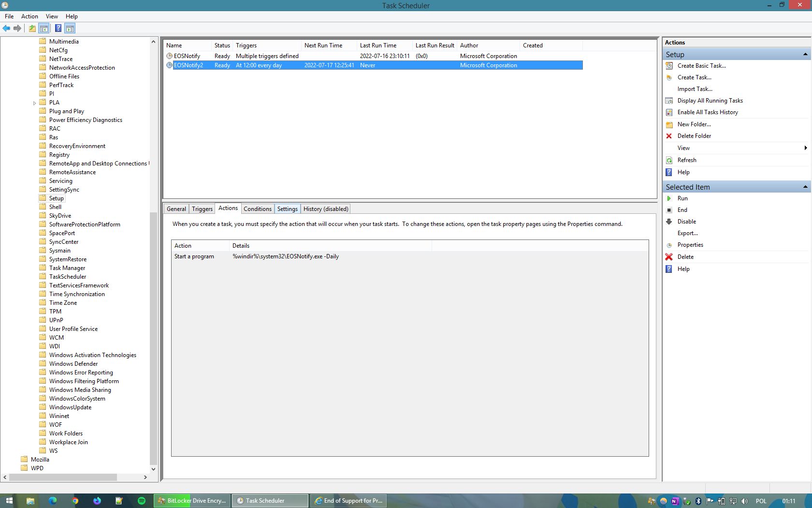Click the Bluetooth system tray icon

(x=698, y=501)
